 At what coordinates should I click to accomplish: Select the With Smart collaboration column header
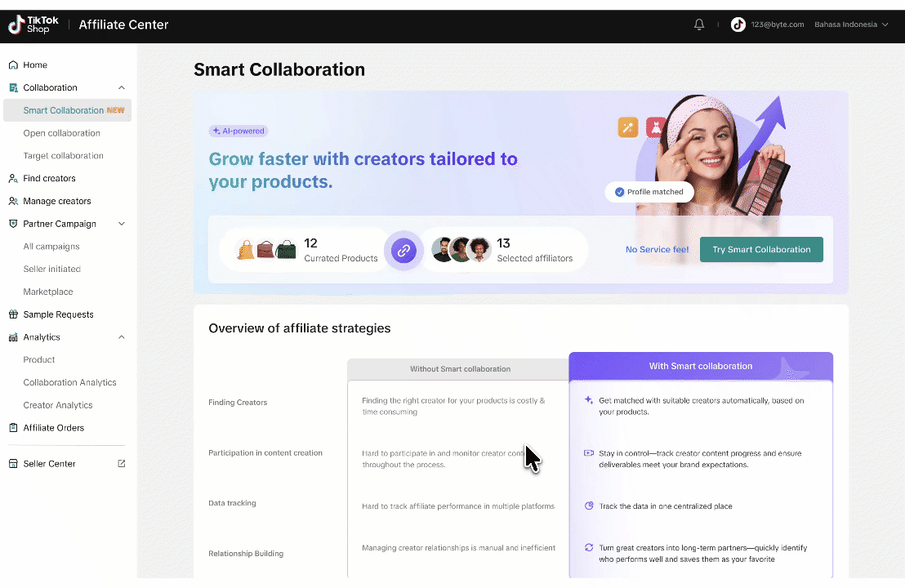pyautogui.click(x=701, y=367)
